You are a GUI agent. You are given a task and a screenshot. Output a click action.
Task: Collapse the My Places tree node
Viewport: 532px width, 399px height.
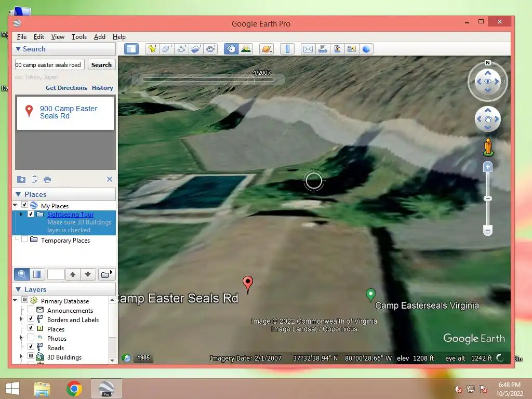click(15, 205)
